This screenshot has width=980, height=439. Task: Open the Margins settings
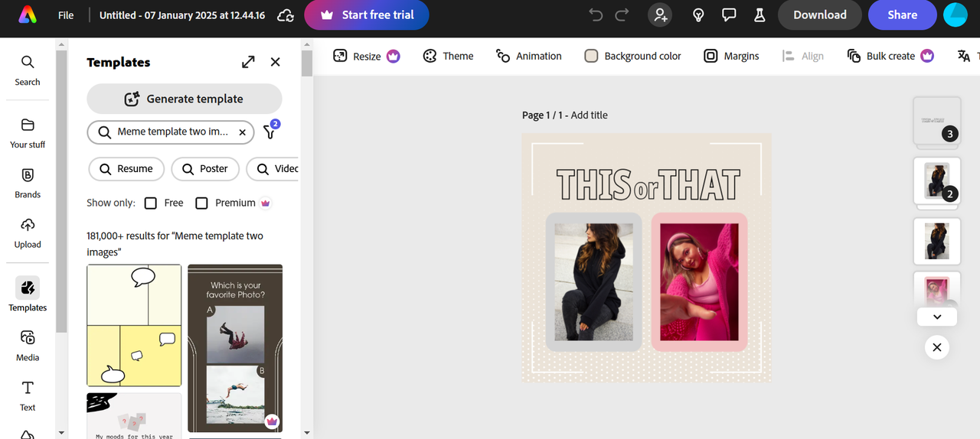732,56
